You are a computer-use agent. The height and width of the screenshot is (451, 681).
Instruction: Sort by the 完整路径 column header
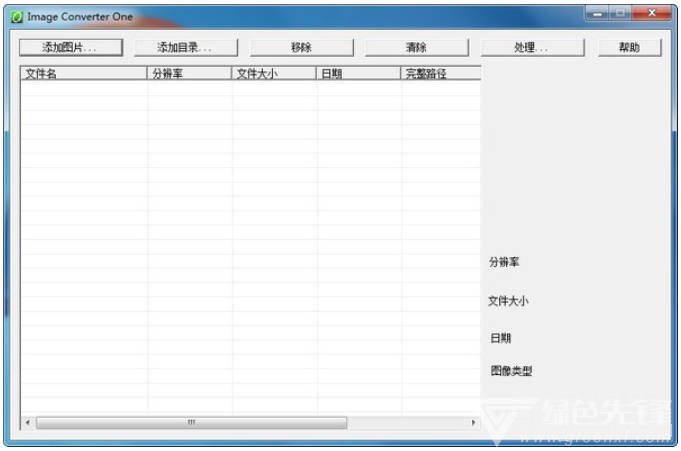pos(440,73)
